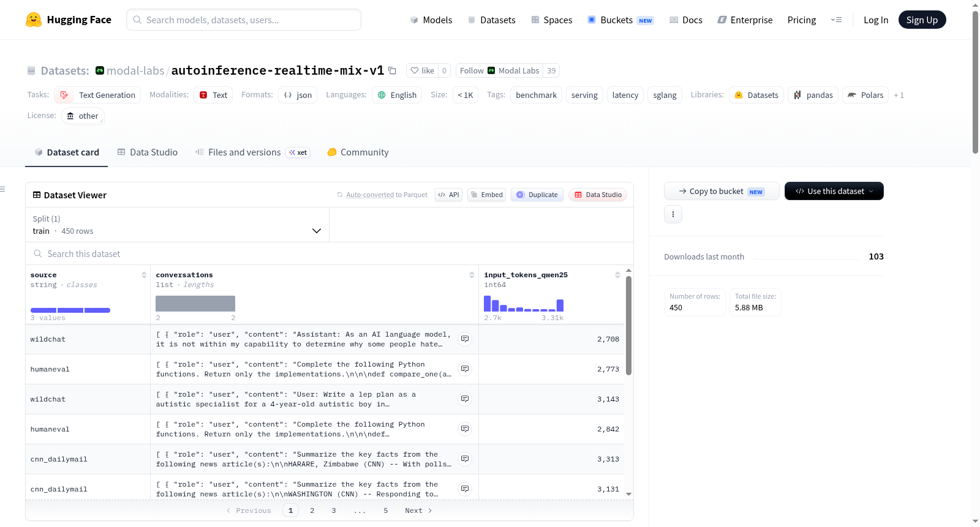
Task: Click the Next page button
Action: click(418, 510)
